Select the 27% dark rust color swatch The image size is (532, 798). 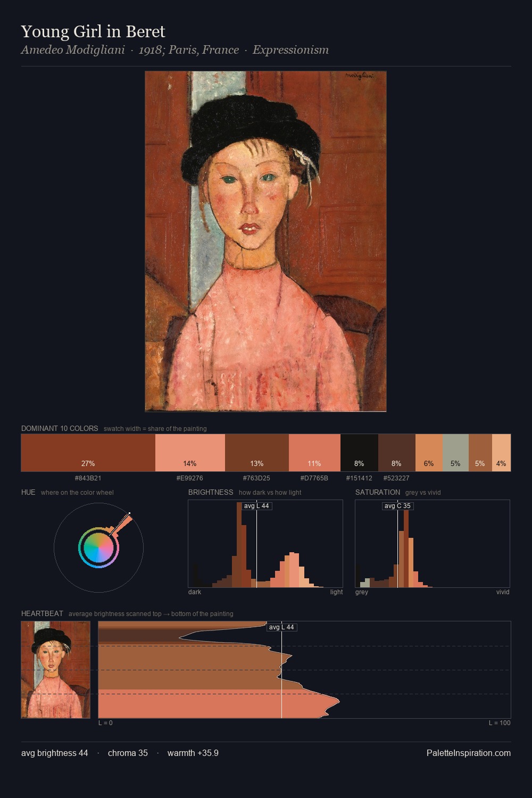pos(88,453)
